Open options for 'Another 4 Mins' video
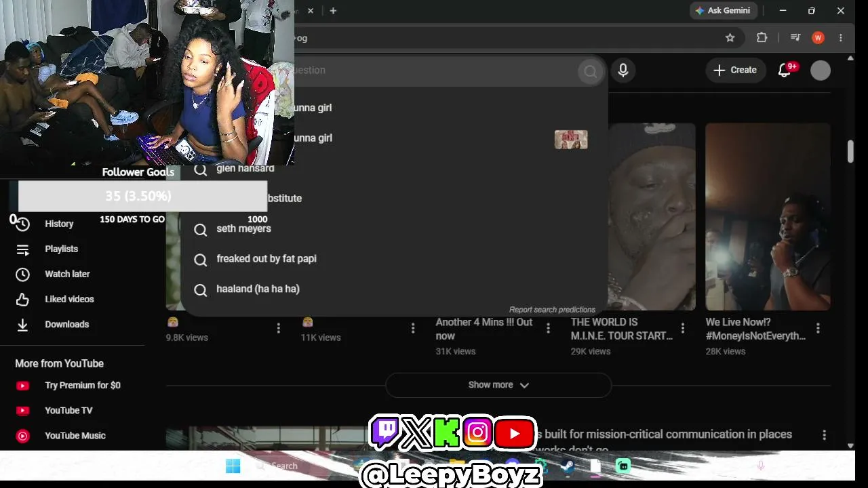Screen dimensions: 868x488 coord(548,328)
